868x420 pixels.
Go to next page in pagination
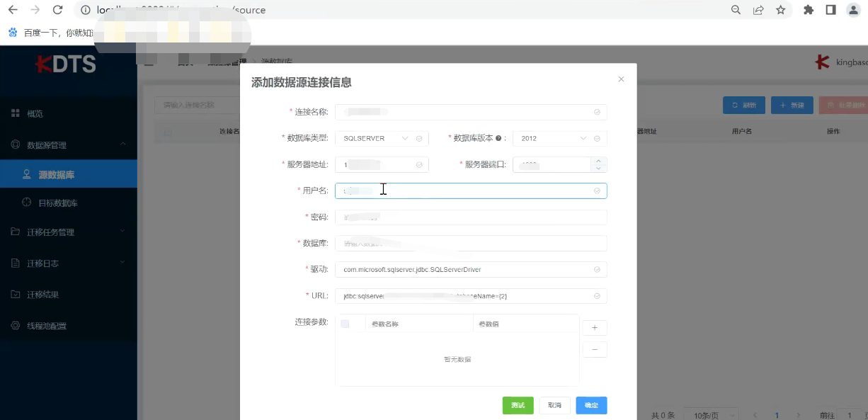pos(798,415)
